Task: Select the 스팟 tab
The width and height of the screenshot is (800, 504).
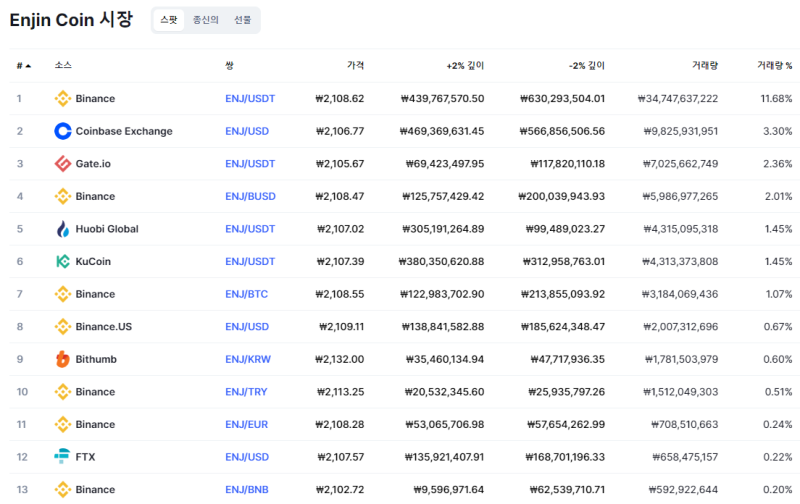Action: 169,20
